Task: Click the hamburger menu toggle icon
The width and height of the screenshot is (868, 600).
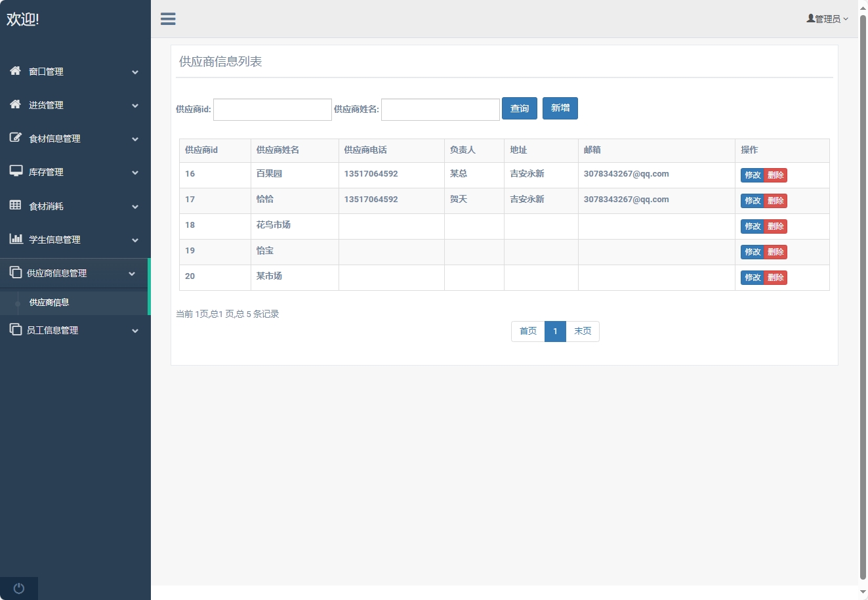Action: [168, 19]
